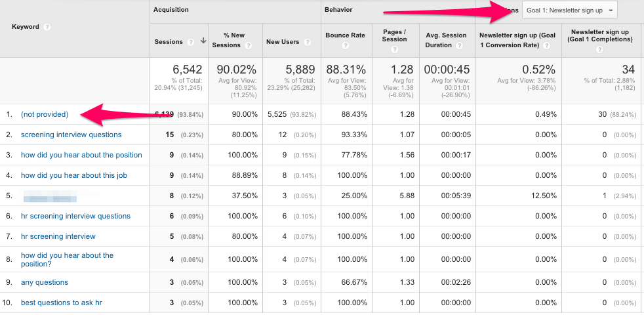Sort by Goal 1 Completions column header
This screenshot has height=315, width=644.
coord(599,36)
